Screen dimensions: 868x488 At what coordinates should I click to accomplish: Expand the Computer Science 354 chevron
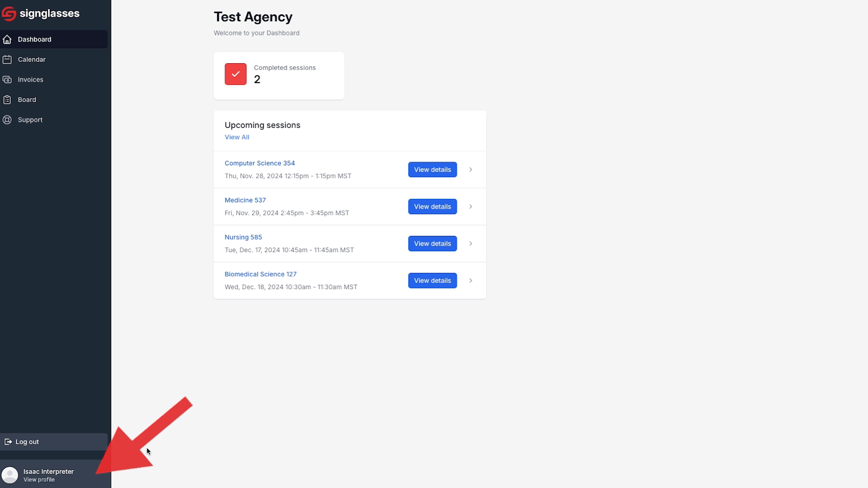(x=471, y=169)
